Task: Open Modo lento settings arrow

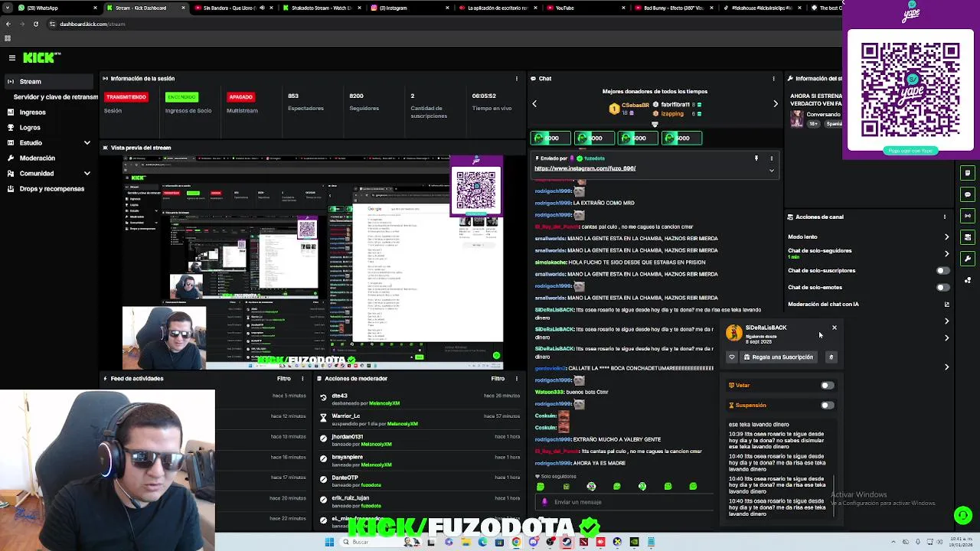Action: point(946,236)
